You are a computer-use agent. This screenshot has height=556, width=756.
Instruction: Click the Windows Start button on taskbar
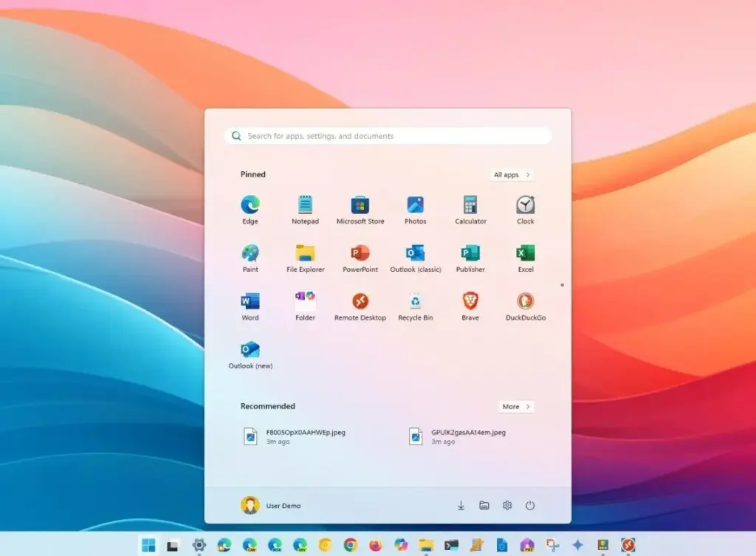coord(148,546)
